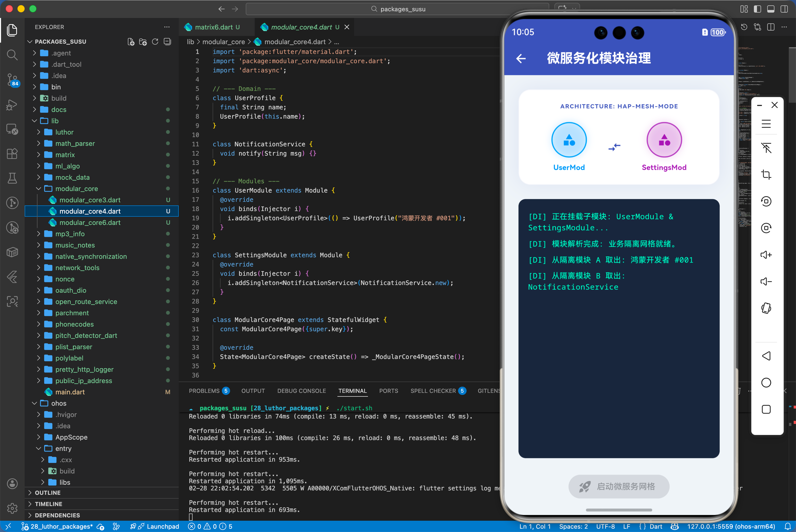Image resolution: width=796 pixels, height=532 pixels.
Task: Open the Extensions view
Action: 13,154
